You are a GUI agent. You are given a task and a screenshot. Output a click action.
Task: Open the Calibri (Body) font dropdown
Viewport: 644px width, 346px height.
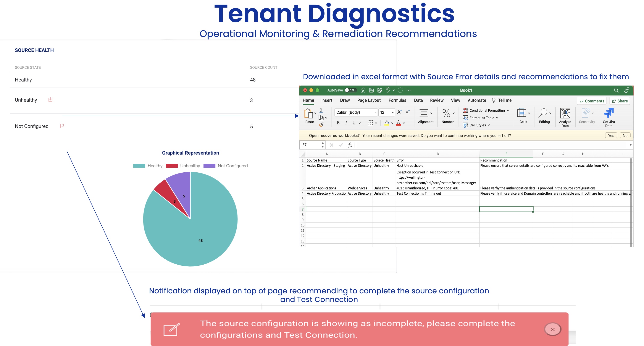coord(375,113)
